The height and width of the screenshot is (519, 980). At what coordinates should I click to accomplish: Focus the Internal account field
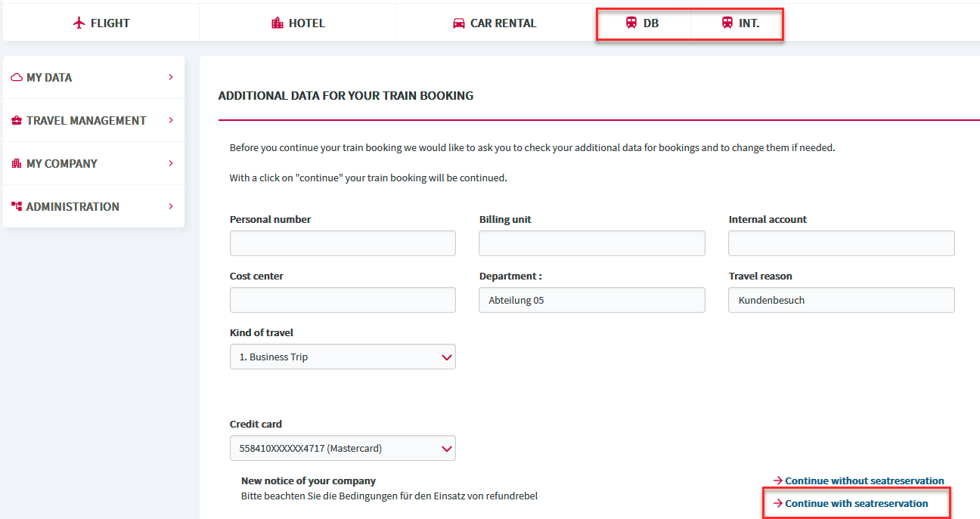pos(842,243)
